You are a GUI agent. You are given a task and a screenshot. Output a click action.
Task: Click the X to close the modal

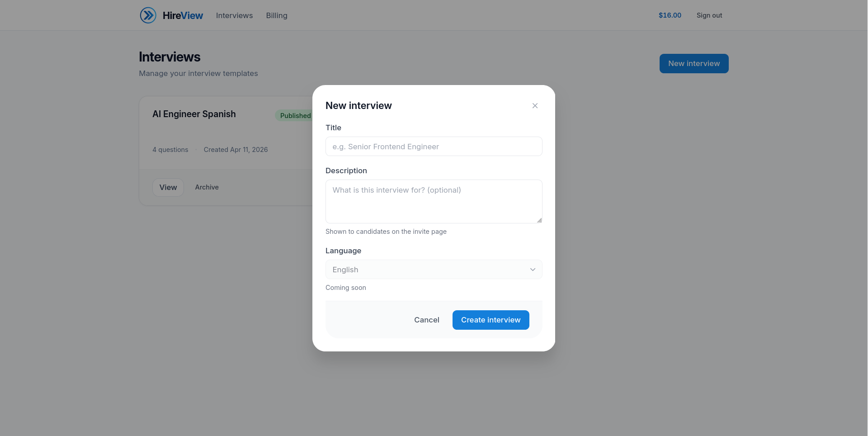point(535,105)
